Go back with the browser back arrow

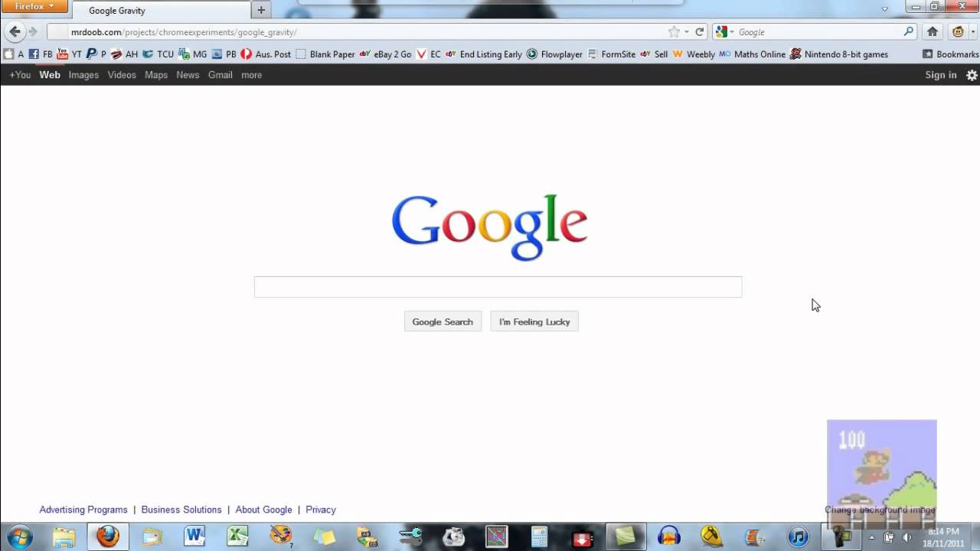pos(15,32)
